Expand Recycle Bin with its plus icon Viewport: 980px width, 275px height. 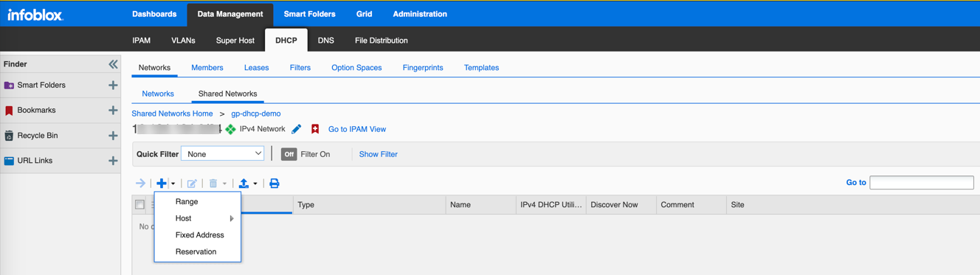coord(113,136)
